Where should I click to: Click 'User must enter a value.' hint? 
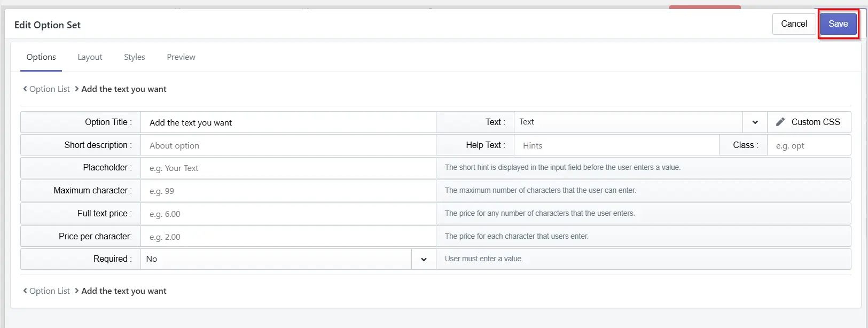484,259
